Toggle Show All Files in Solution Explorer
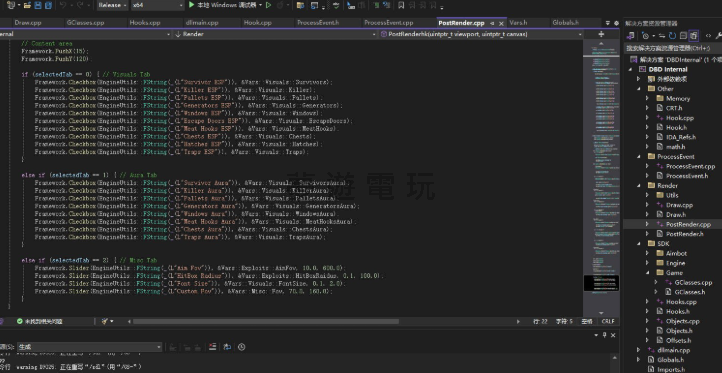722x373 pixels. [x=694, y=35]
